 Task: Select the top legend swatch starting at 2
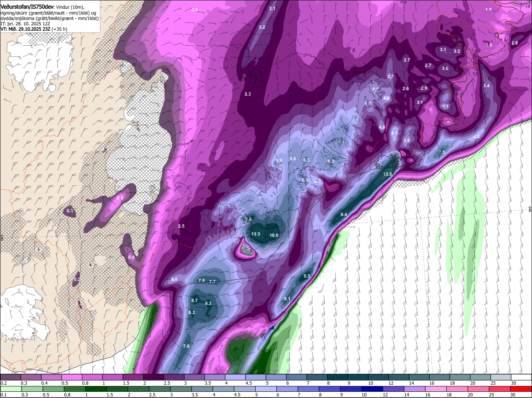153,377
